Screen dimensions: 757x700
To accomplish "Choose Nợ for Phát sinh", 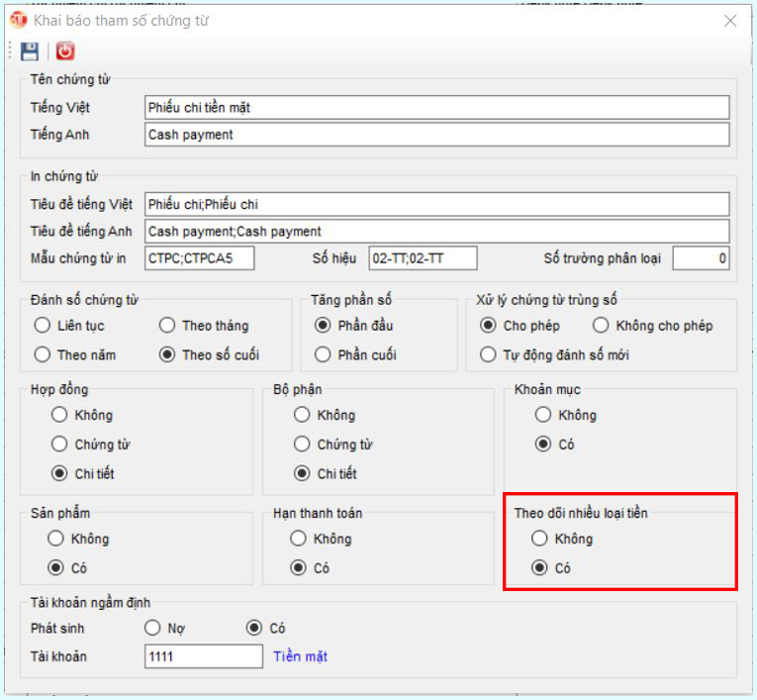I will point(152,628).
